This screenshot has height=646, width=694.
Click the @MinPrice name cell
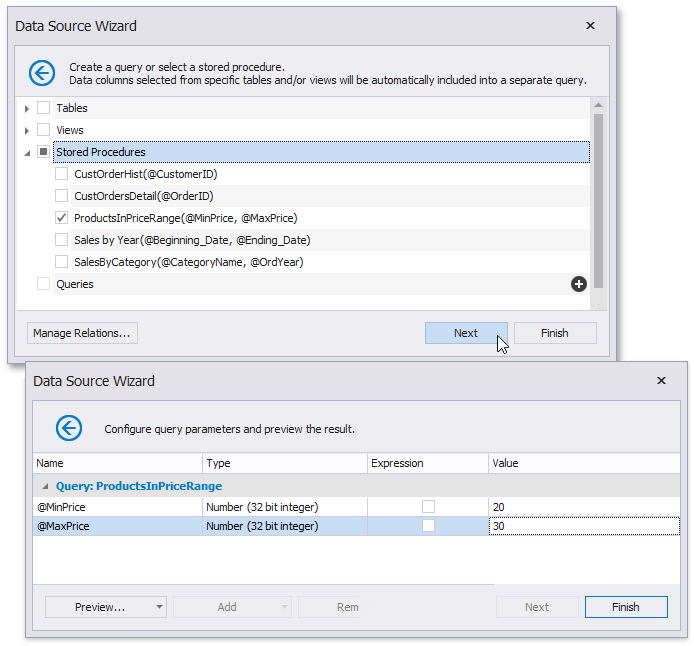pyautogui.click(x=118, y=507)
